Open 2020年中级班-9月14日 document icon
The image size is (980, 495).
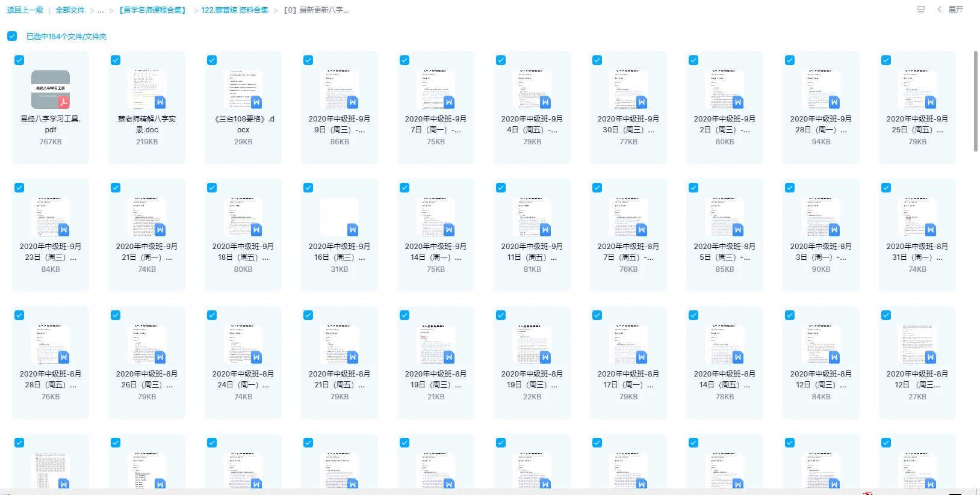click(436, 217)
